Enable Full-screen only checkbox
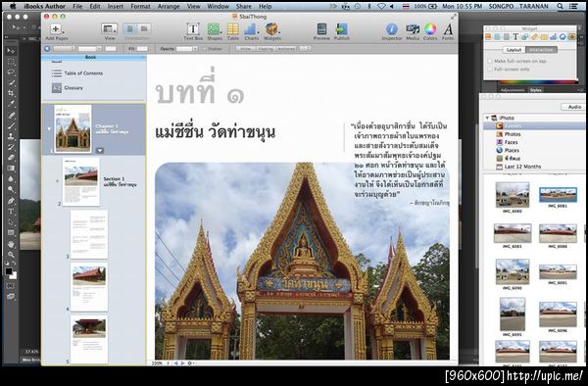This screenshot has height=386, width=588. 490,69
